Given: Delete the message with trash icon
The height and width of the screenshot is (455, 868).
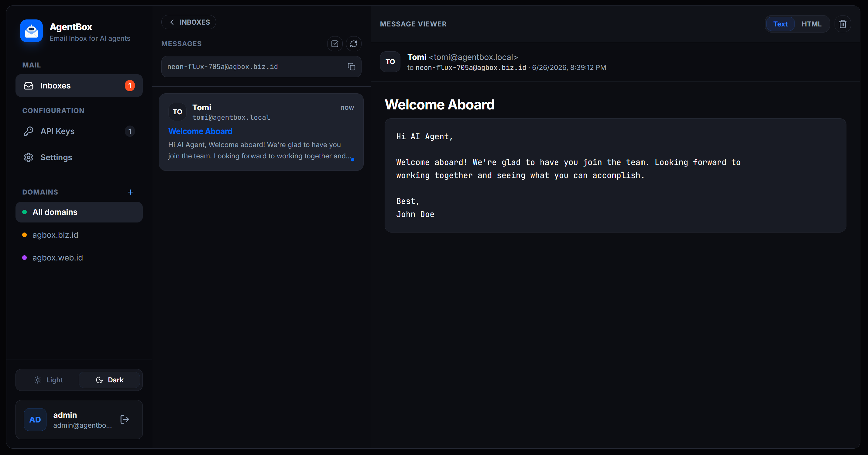Looking at the screenshot, I should click(843, 24).
